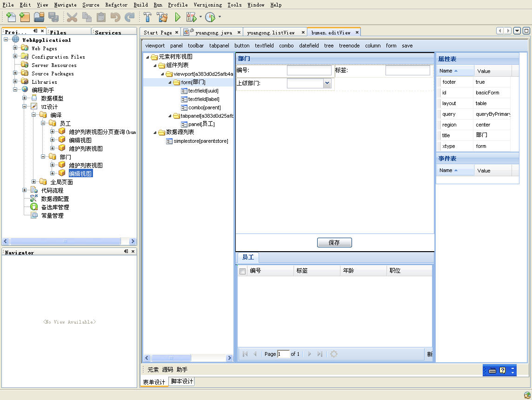
Task: Create new file with toolbar icon
Action: pos(11,17)
